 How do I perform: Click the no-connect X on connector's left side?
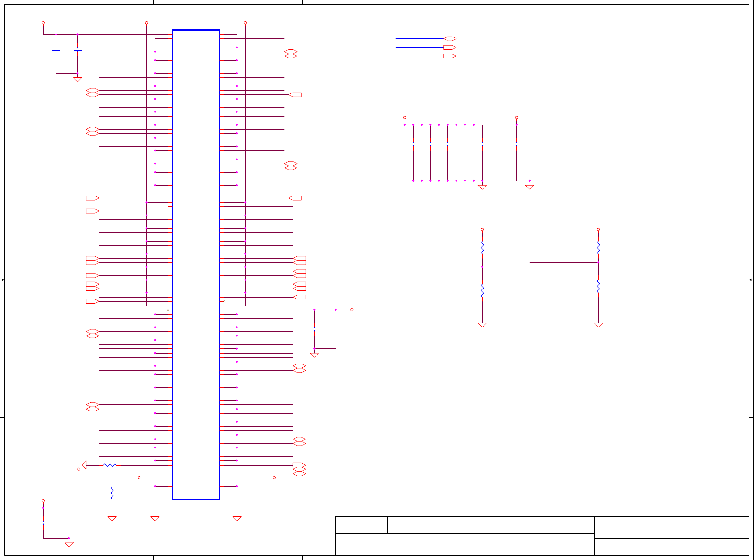(168, 310)
